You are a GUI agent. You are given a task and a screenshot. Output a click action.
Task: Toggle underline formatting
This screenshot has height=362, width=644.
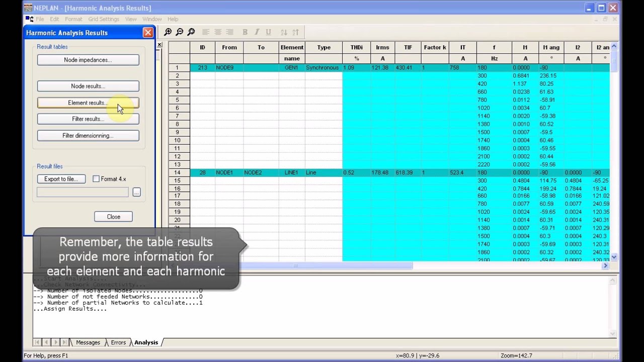tap(268, 32)
